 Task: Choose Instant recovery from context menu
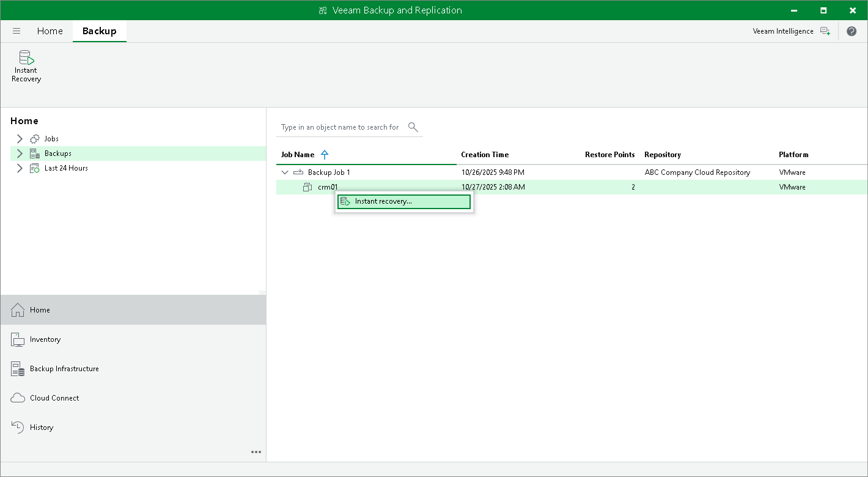click(x=404, y=201)
